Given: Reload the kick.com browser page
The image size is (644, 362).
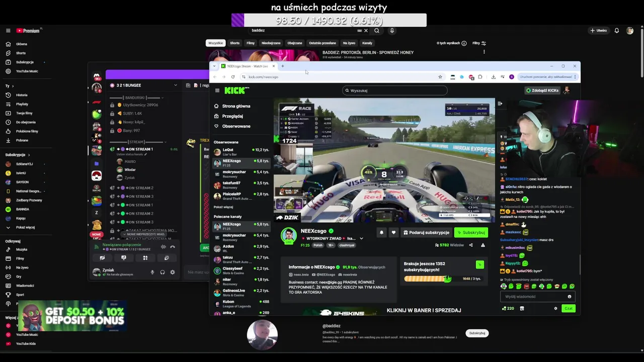Looking at the screenshot, I should click(x=233, y=77).
